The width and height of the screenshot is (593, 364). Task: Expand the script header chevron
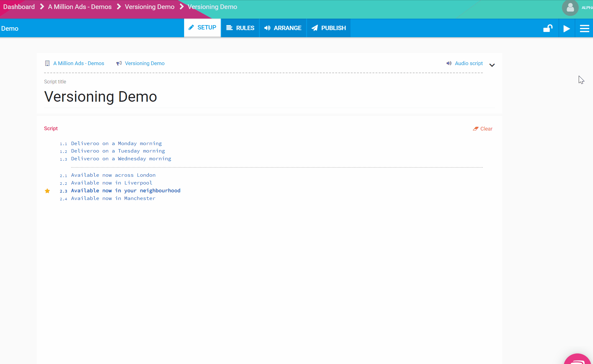492,65
